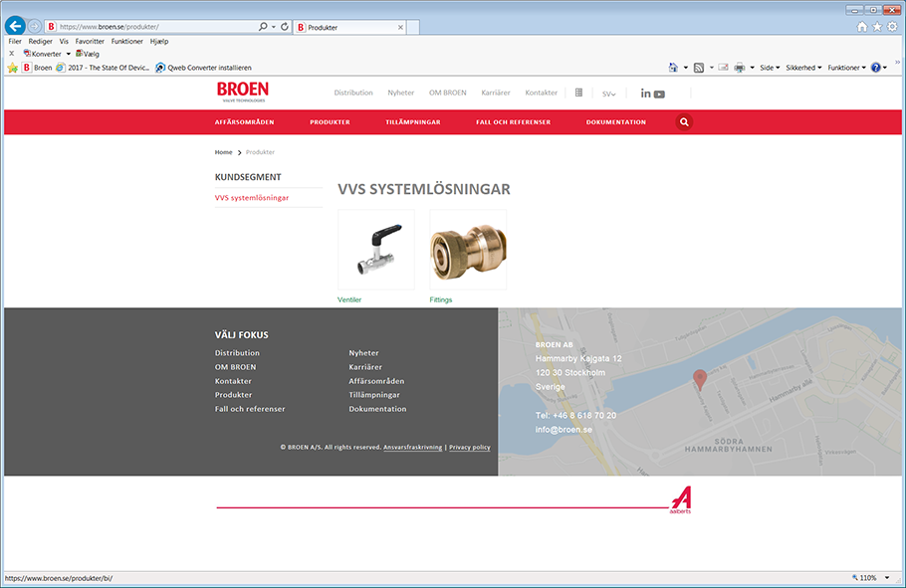Go back using the browser back arrow
This screenshot has height=588, width=906.
pos(15,26)
